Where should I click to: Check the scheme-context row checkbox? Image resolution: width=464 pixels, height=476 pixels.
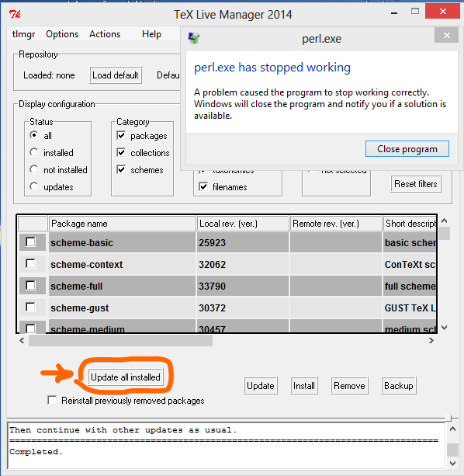[30, 263]
